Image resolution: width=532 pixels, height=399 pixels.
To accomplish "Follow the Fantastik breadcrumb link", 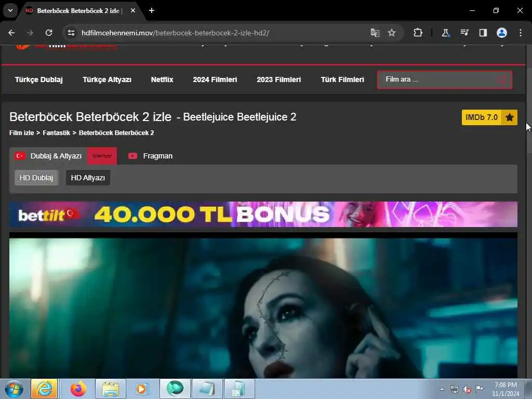I will (x=56, y=132).
